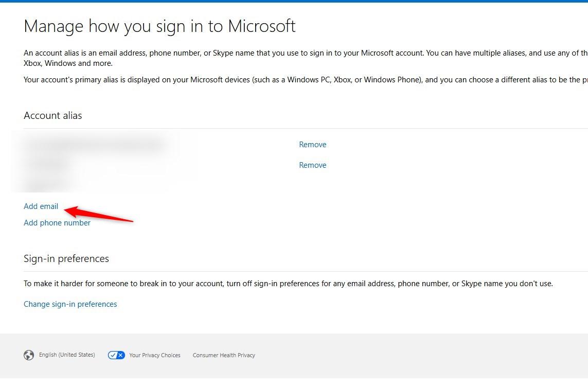Click the paragraph starting 'Your account's primary alias'
This screenshot has height=385, width=588.
click(306, 80)
